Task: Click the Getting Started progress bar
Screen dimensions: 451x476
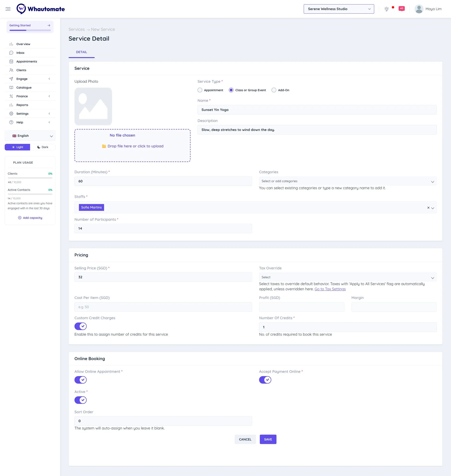Action: pyautogui.click(x=30, y=30)
